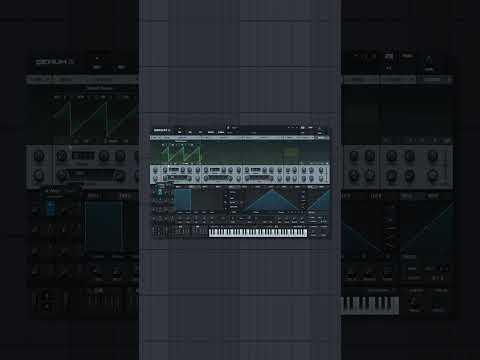This screenshot has width=480, height=360.
Task: Click the blue rectangular envelope display in the central synth
Action: (183, 200)
